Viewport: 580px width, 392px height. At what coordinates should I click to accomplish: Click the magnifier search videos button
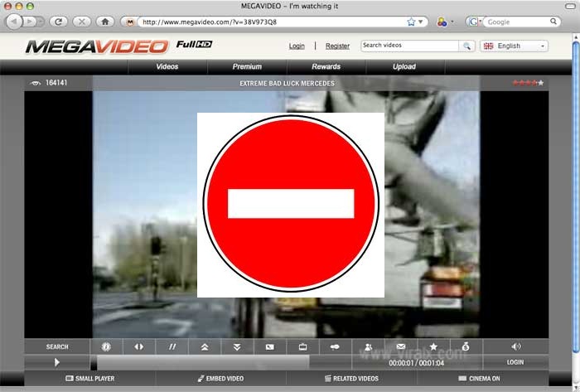[x=466, y=46]
